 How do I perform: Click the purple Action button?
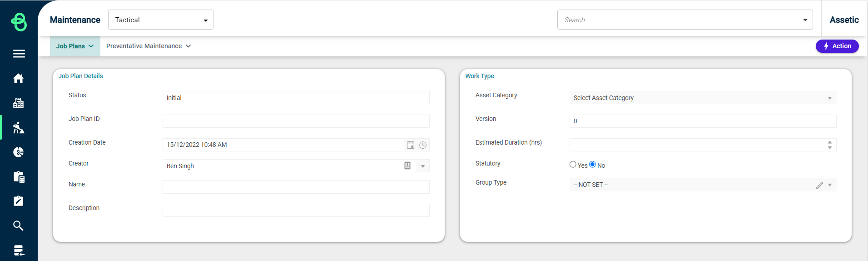coord(837,46)
